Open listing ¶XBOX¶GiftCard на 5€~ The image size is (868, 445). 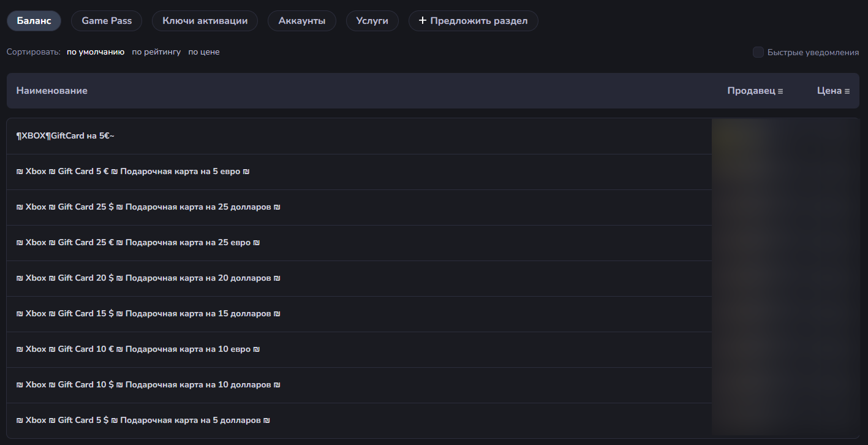coord(433,136)
